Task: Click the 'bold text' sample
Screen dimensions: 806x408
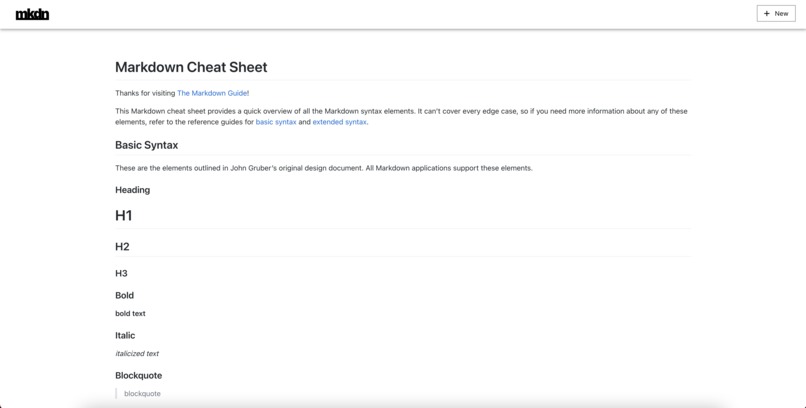Action: 130,313
